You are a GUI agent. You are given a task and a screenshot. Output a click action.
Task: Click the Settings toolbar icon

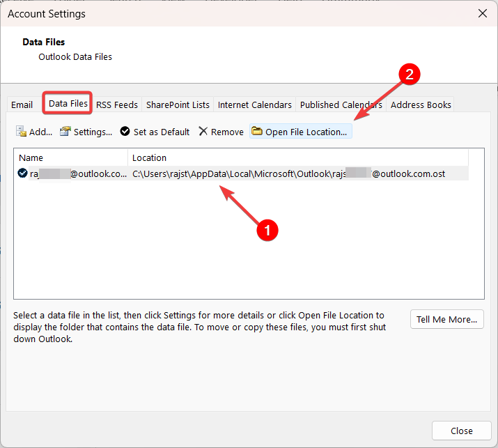click(65, 131)
